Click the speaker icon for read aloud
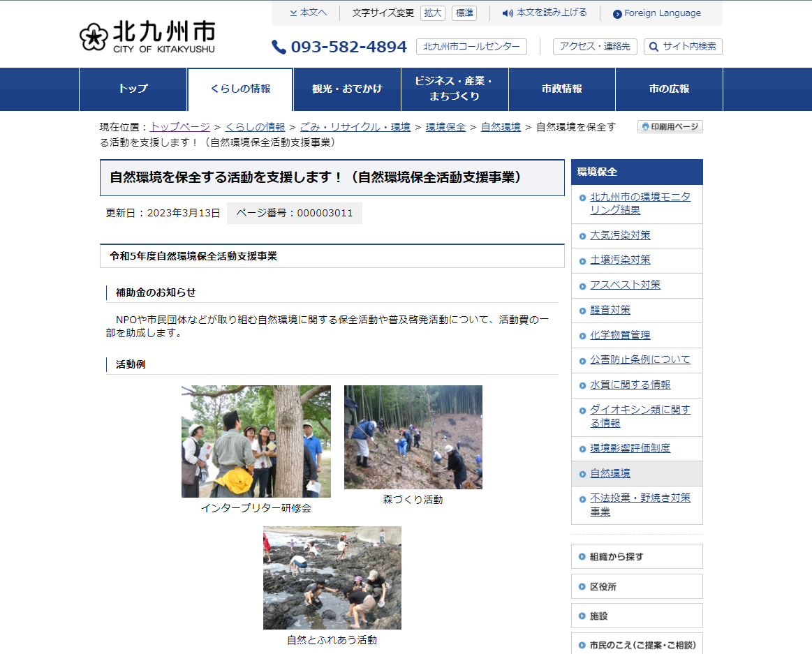Screen dimensions: 812x654 (508, 13)
